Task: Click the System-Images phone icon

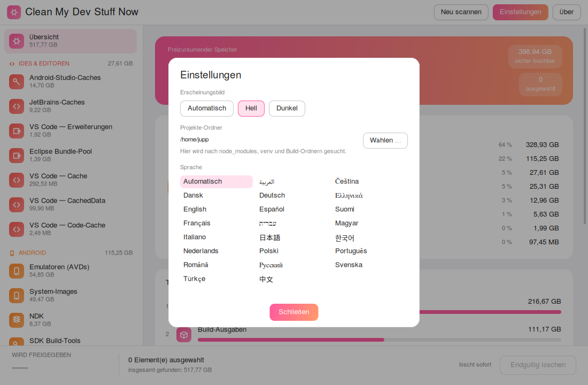Action: (x=17, y=296)
